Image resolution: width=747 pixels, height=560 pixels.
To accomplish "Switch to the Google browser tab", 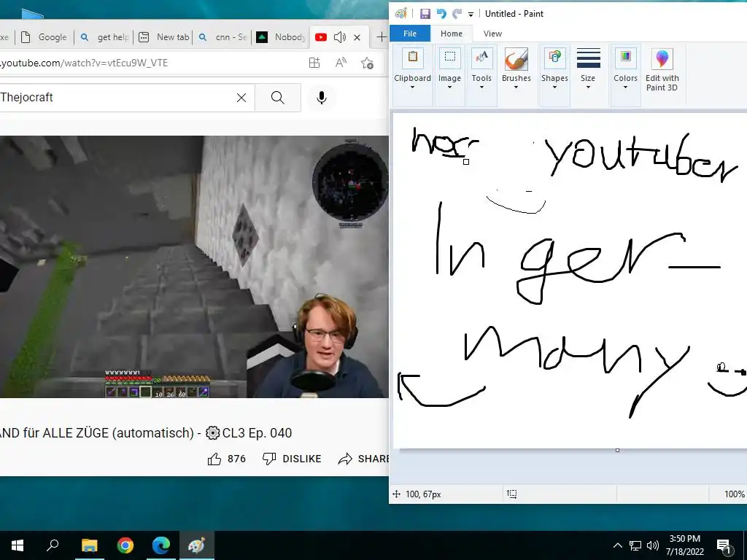I will pyautogui.click(x=44, y=37).
